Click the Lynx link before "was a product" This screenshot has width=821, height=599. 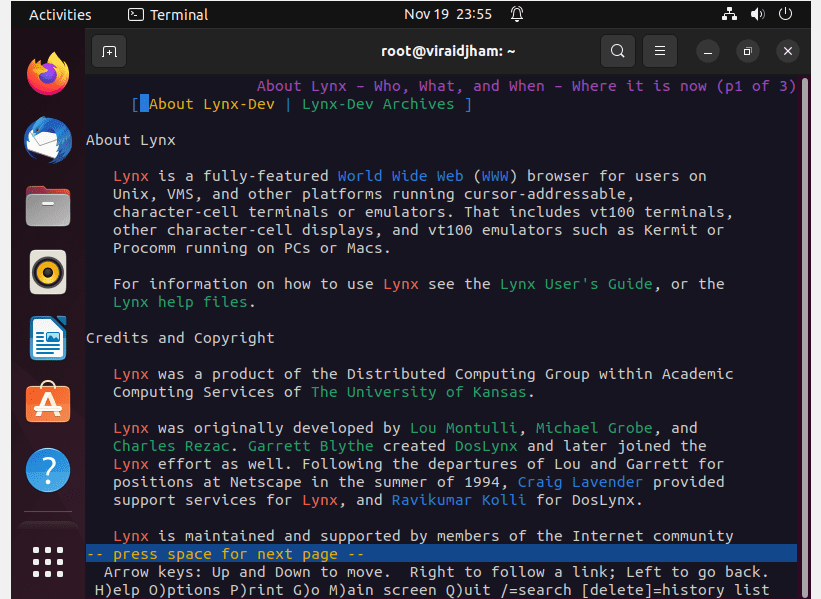click(131, 374)
